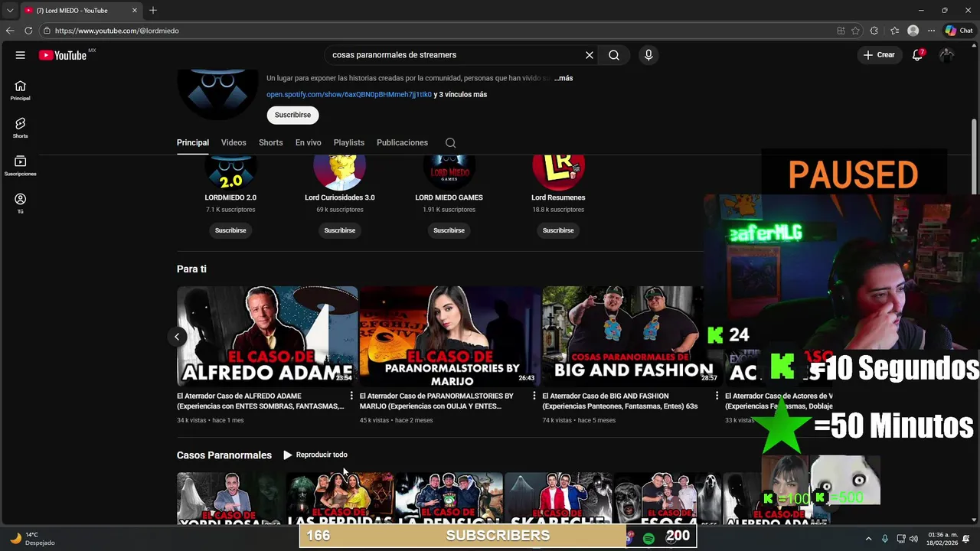
Task: Play all Casos Paranormales with Reproducir todo
Action: 315,455
